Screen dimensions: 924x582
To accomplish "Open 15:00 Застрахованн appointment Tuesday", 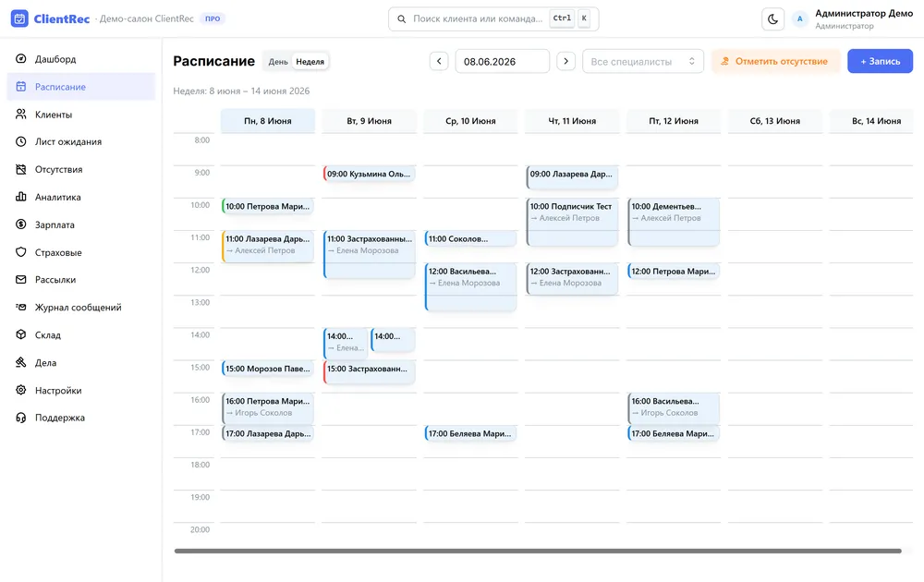I will pos(369,372).
